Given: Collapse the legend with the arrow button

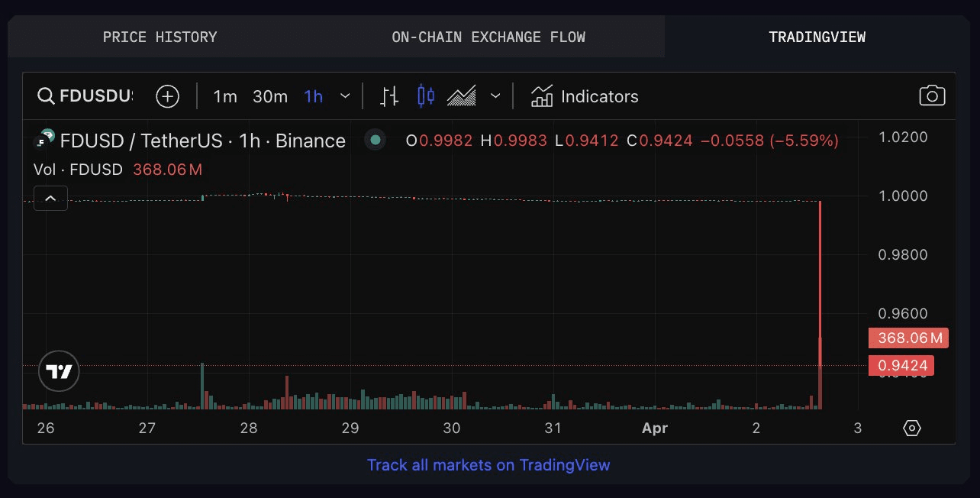Looking at the screenshot, I should 50,198.
